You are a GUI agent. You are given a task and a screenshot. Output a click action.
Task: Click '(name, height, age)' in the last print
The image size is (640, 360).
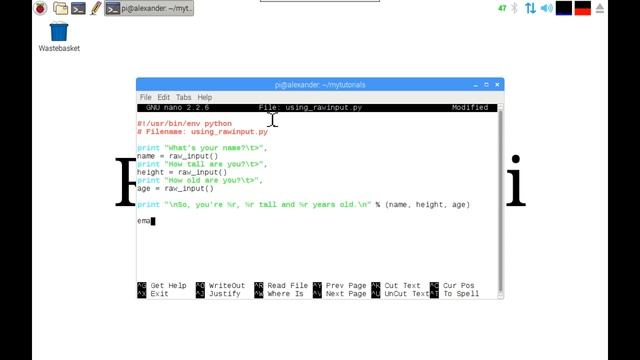tap(427, 204)
